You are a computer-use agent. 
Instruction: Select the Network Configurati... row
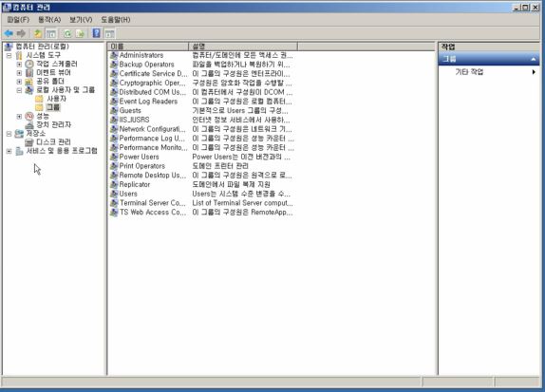[201, 129]
